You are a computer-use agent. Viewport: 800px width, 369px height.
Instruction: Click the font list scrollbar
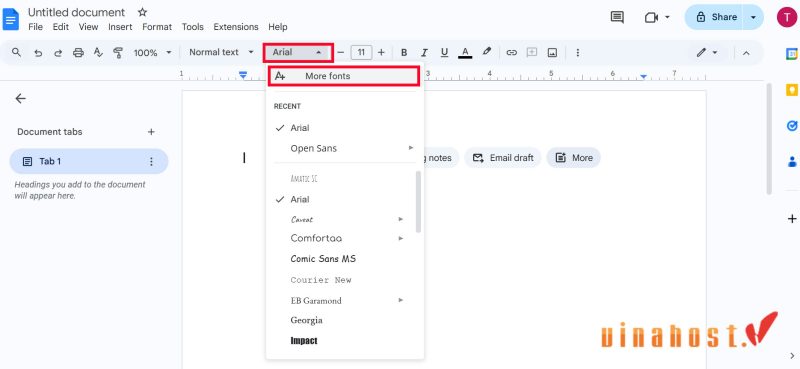(418, 202)
